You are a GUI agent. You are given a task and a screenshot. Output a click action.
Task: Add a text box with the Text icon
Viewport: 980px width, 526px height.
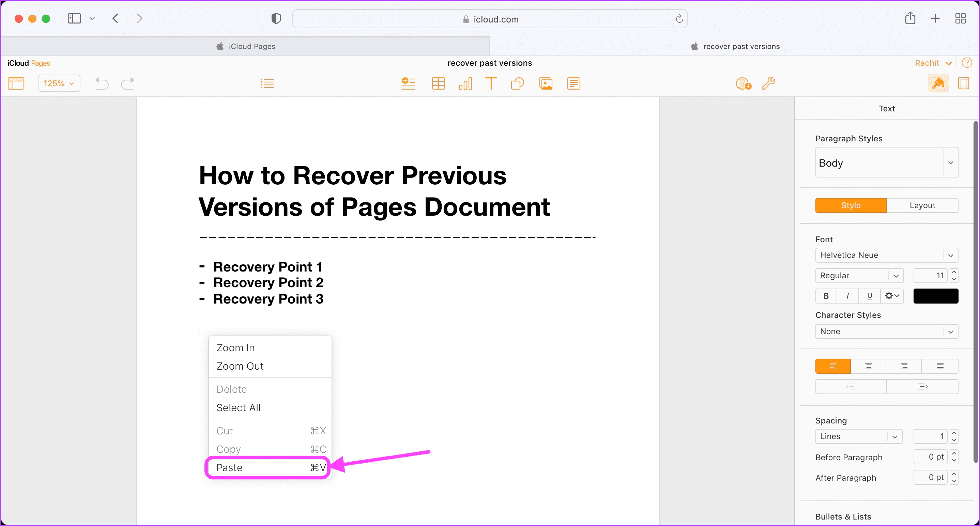(491, 83)
